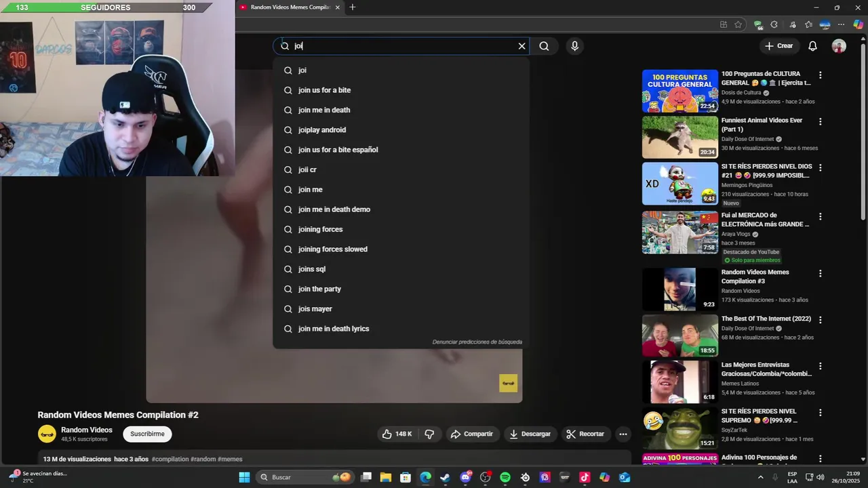Screen dimensions: 868x488
Task: Open Copilot icon in browser toolbar
Action: click(858, 24)
